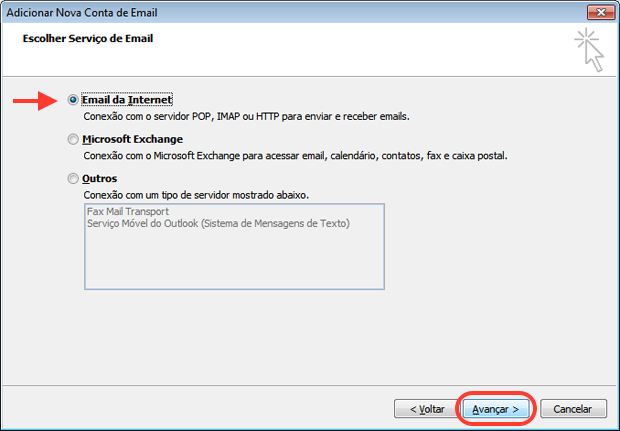Screen dimensions: 620x431
Task: Click empty area of server type listbox
Action: (x=234, y=259)
